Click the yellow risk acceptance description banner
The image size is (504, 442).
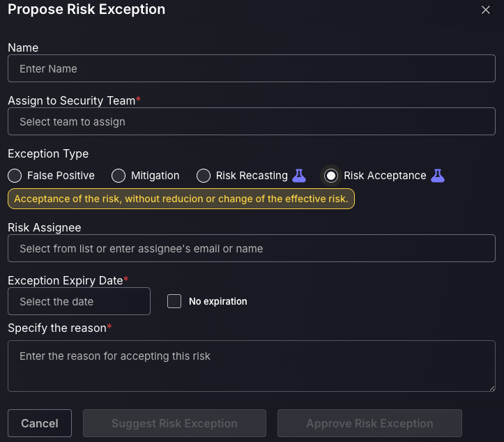pyautogui.click(x=181, y=199)
